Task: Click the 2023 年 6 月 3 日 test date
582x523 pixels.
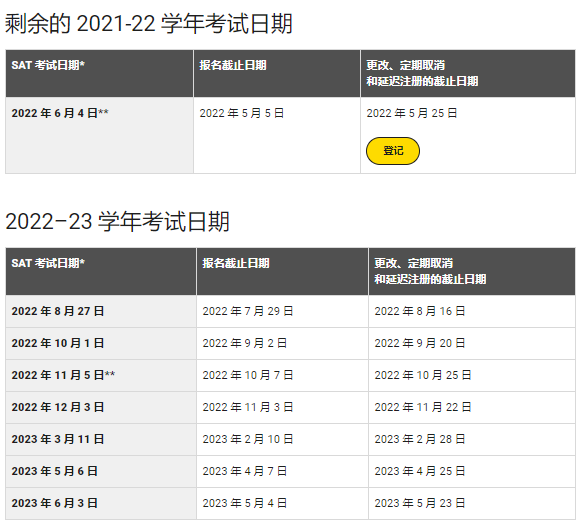Action: pos(55,503)
